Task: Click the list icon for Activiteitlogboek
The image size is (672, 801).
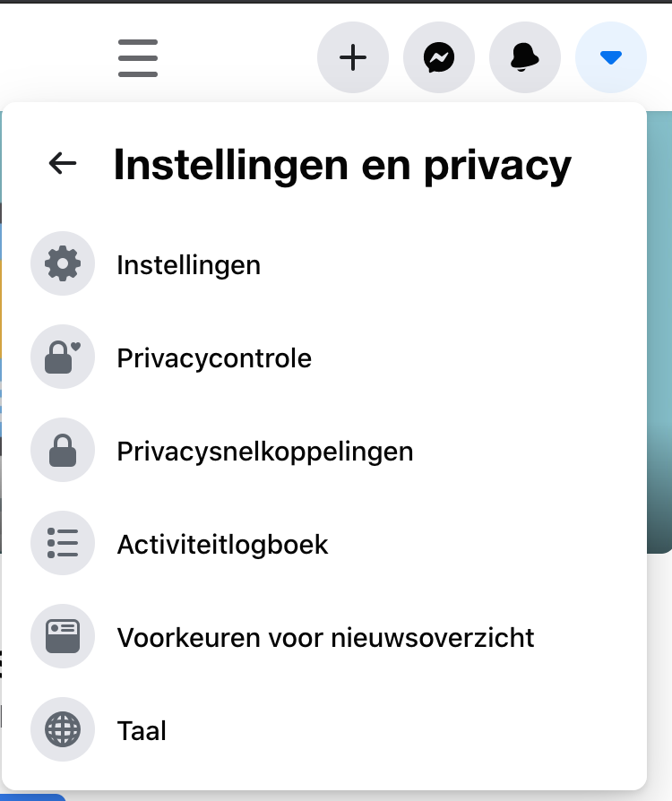Action: coord(63,544)
